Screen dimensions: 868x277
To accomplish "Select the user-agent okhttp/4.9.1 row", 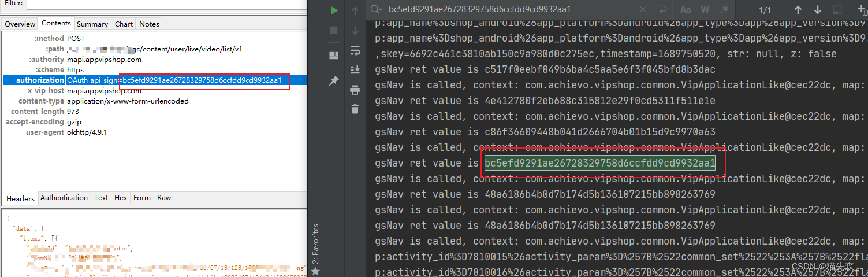I will click(154, 132).
